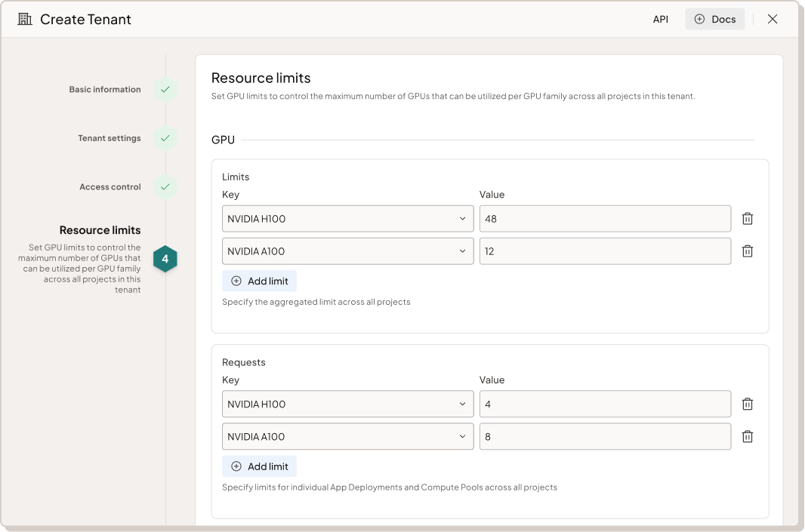The width and height of the screenshot is (805, 532).
Task: Click the Limits section label
Action: point(236,177)
